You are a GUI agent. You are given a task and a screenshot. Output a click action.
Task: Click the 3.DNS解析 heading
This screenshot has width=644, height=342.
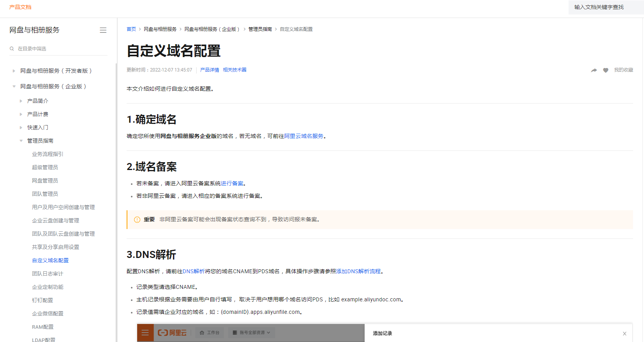point(151,255)
